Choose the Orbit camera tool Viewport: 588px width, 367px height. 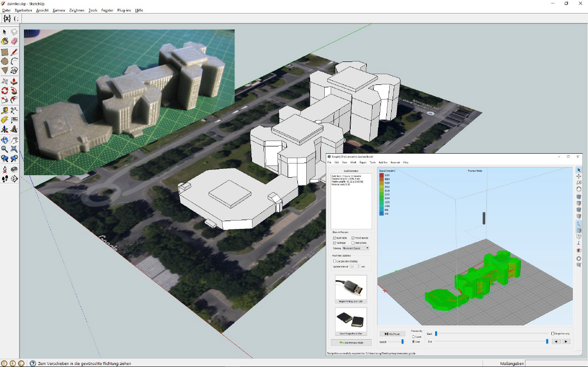pyautogui.click(x=4, y=140)
